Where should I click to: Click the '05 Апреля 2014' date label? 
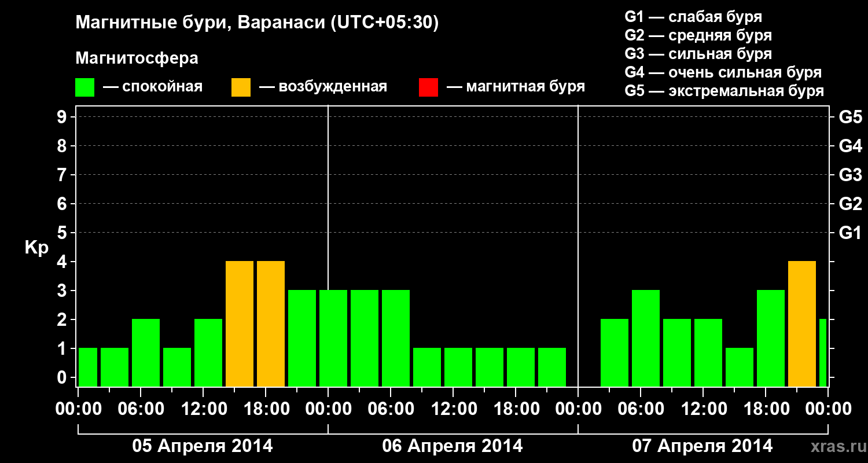203,446
